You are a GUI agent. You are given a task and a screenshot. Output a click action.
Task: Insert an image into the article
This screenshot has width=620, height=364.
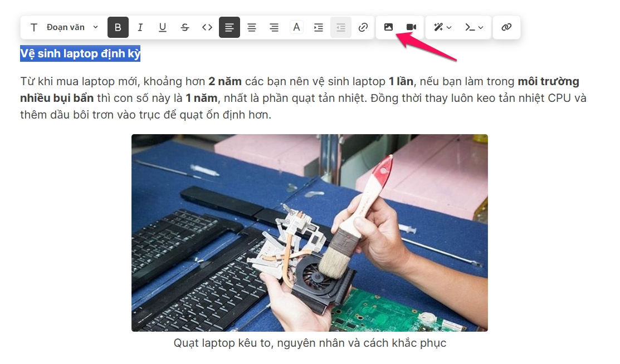pos(389,27)
